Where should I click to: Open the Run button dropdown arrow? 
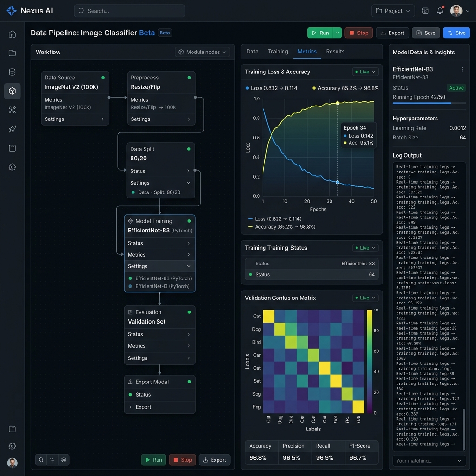(x=337, y=33)
